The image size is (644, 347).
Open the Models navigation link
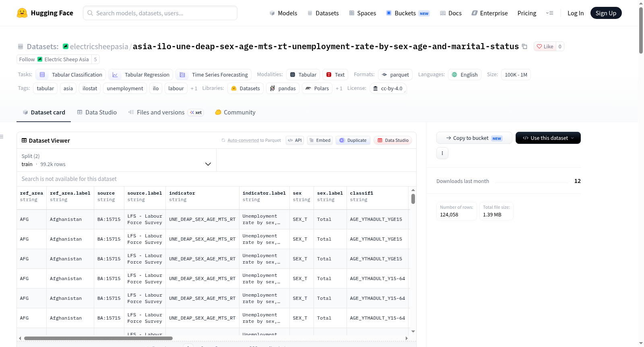[283, 13]
